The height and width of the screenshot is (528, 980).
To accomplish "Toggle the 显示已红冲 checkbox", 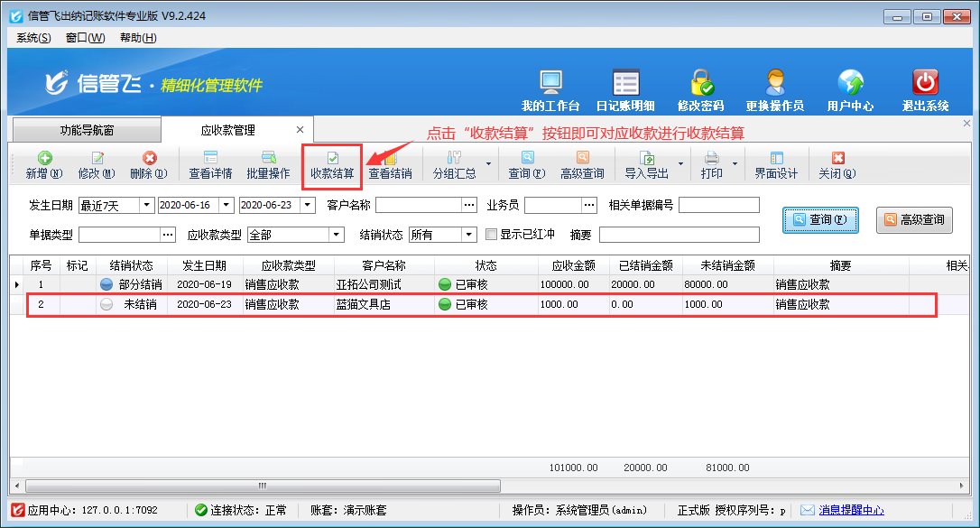I will click(492, 235).
